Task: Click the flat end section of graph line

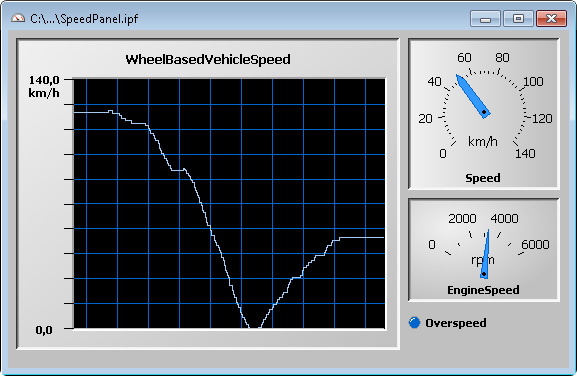Action: pyautogui.click(x=361, y=238)
